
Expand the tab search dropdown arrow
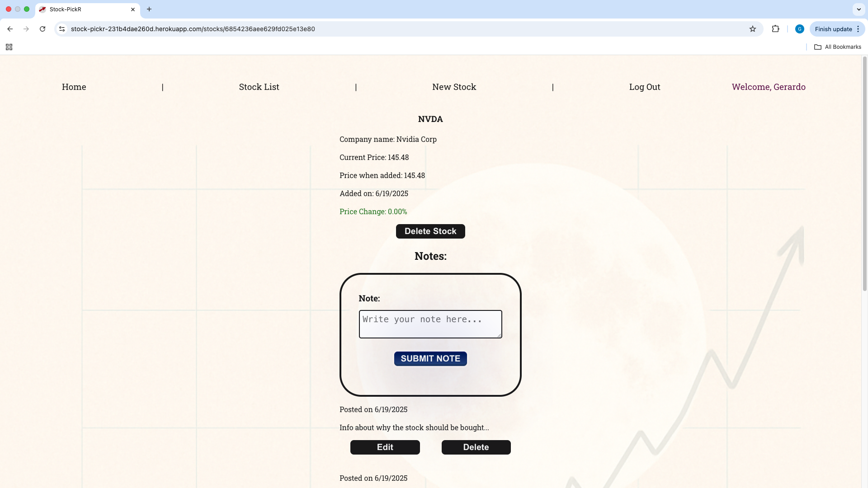click(x=859, y=9)
